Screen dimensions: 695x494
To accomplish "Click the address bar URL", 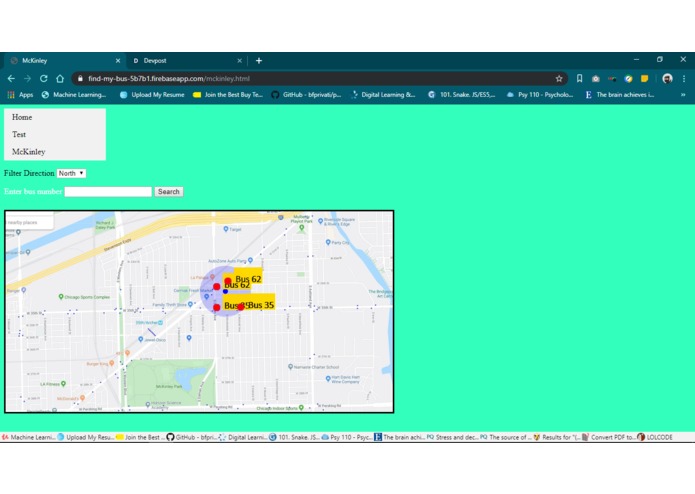I will point(169,79).
